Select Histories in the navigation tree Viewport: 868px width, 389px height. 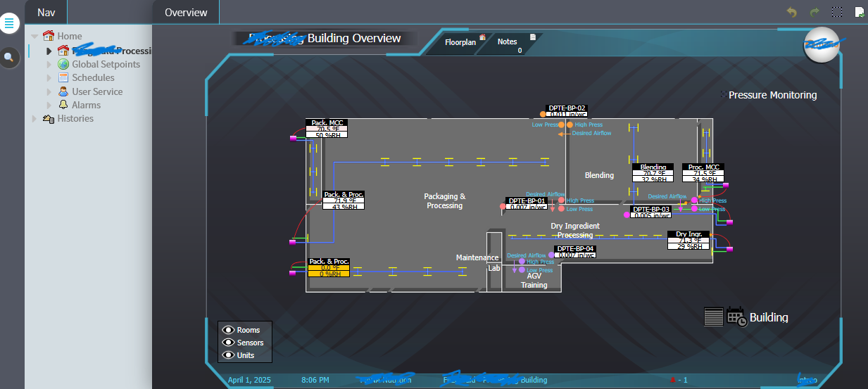click(75, 118)
